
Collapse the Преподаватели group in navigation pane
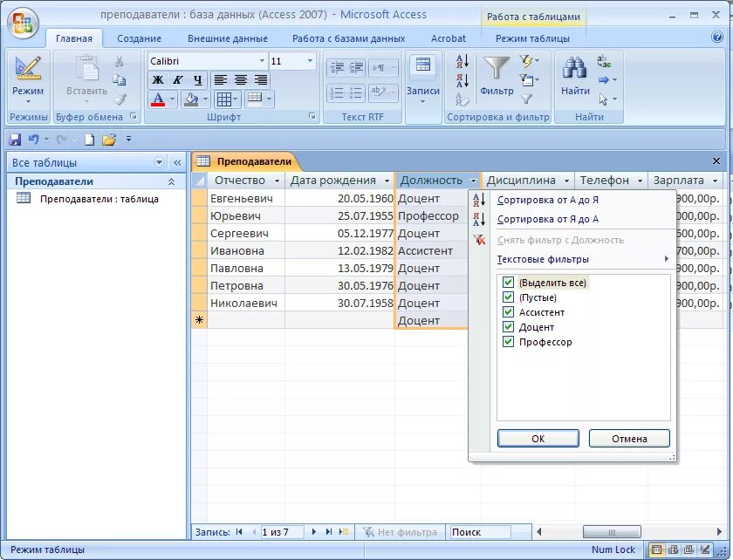[x=172, y=181]
